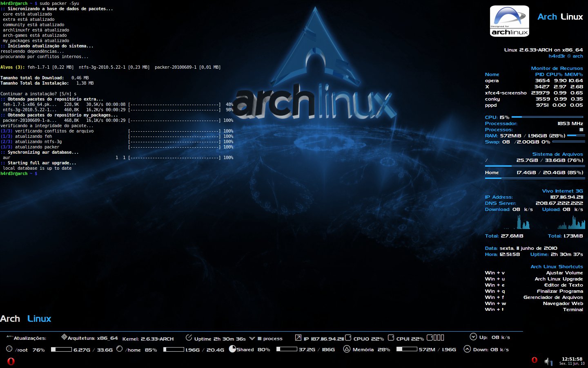Click the 'Win + q Finalizar Programa' row

click(x=534, y=291)
